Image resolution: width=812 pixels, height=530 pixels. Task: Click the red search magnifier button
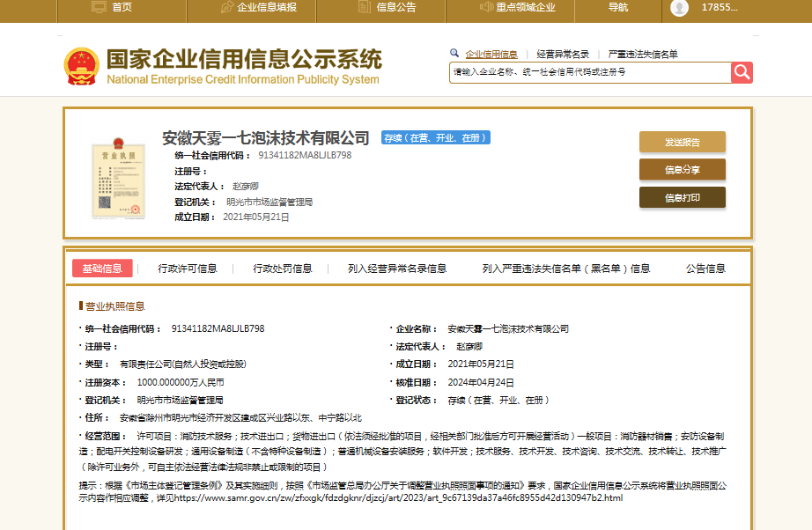coord(742,72)
